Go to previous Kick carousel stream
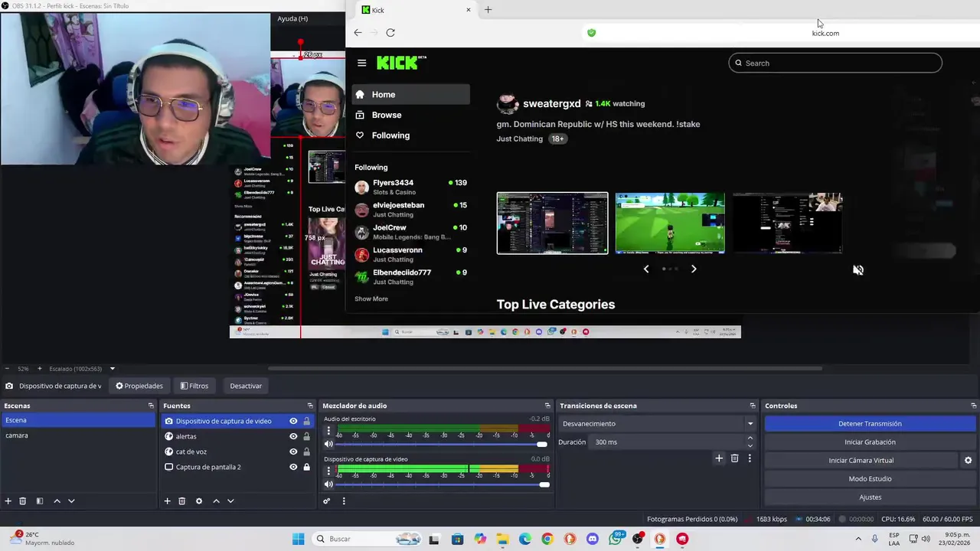The width and height of the screenshot is (980, 551). pos(646,269)
